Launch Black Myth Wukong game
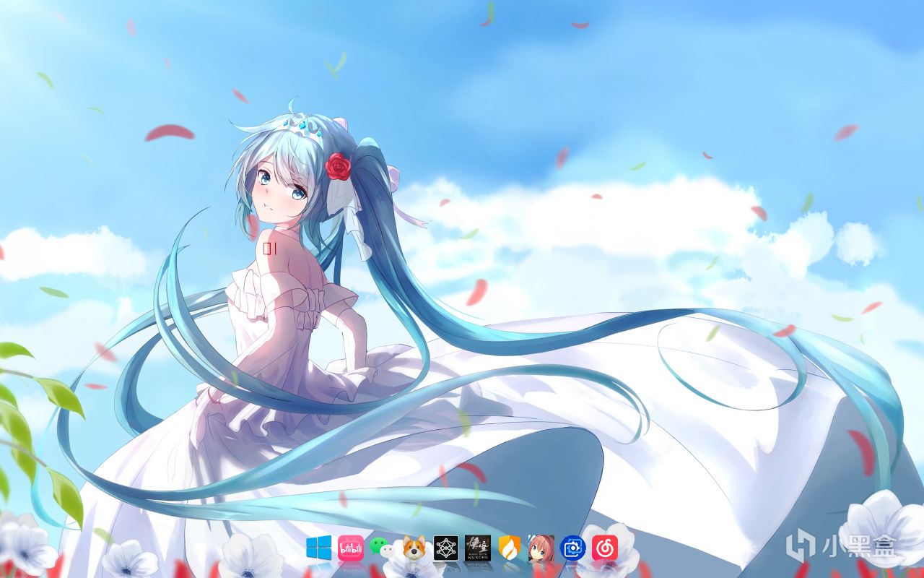 (478, 548)
